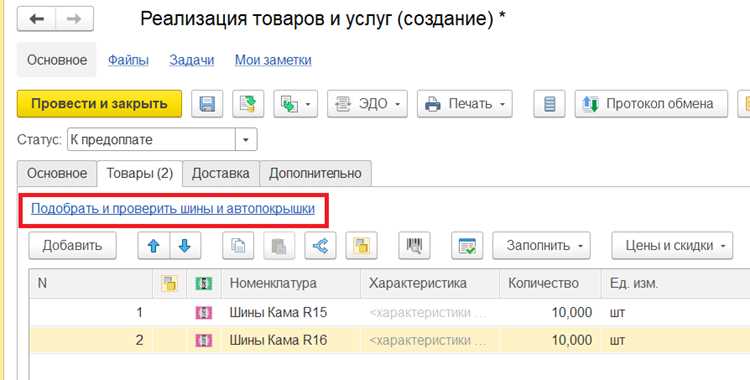Image resolution: width=750 pixels, height=380 pixels.
Task: Click the document list icon next to Печать
Action: click(x=549, y=104)
